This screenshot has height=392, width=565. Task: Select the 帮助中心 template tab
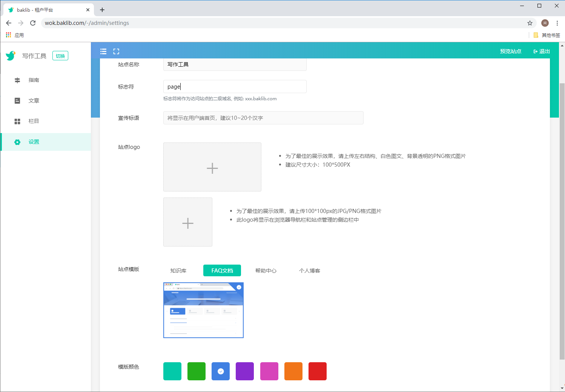pyautogui.click(x=266, y=271)
